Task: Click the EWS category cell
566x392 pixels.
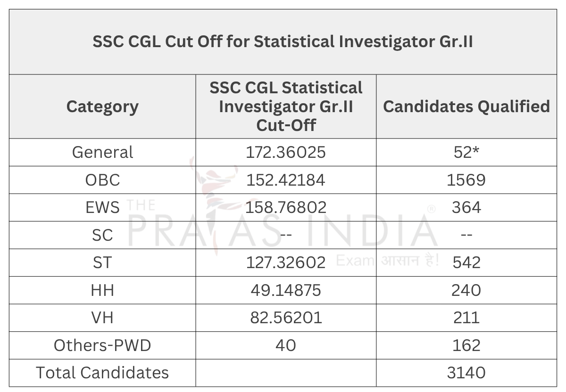Action: point(102,207)
